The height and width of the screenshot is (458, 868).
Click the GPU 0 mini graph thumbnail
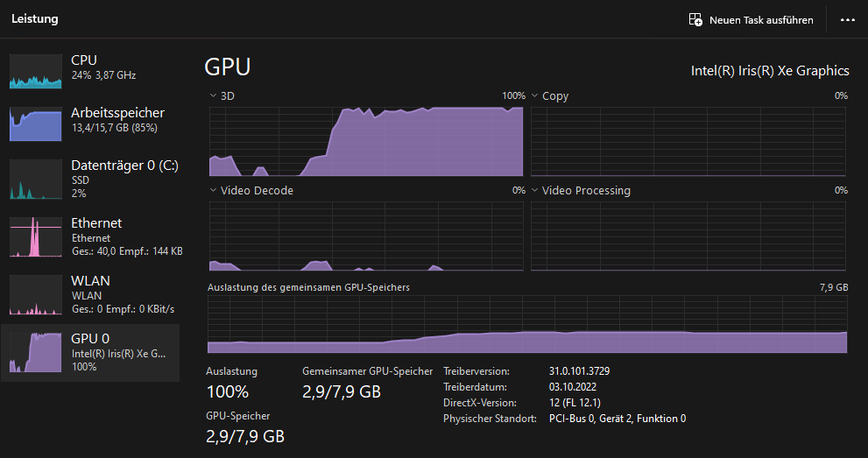coord(35,352)
